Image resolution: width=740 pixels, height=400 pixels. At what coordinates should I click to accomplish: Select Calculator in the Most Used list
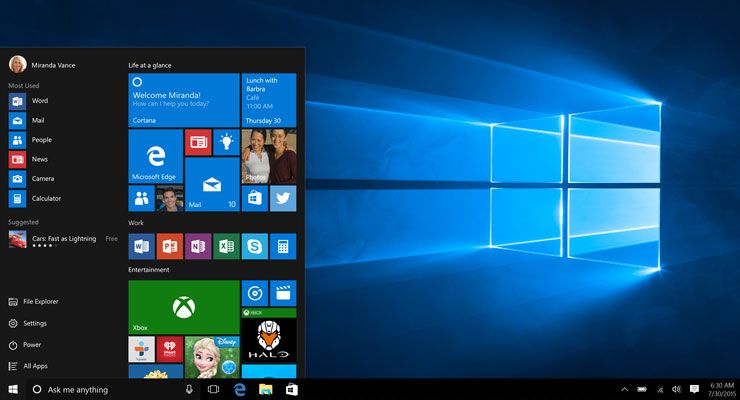pos(46,198)
